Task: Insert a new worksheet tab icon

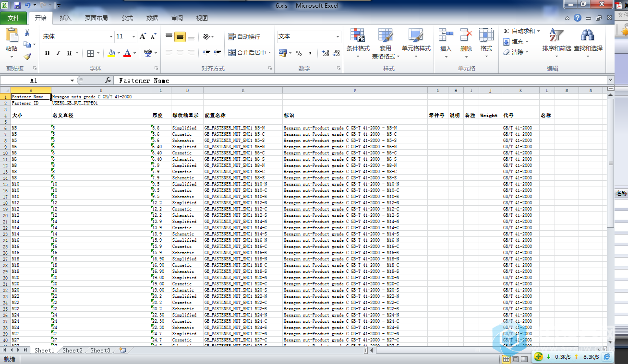Action: 122,351
